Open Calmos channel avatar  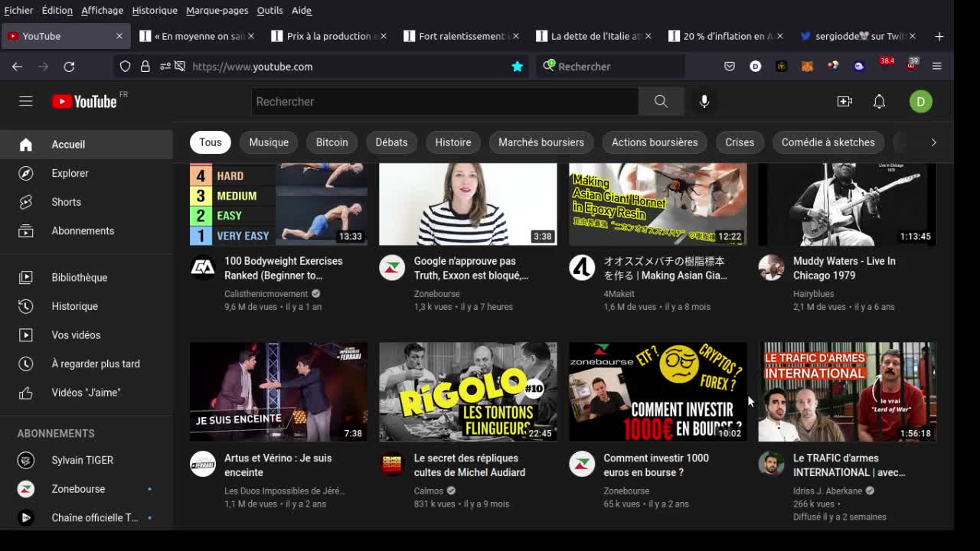point(392,464)
